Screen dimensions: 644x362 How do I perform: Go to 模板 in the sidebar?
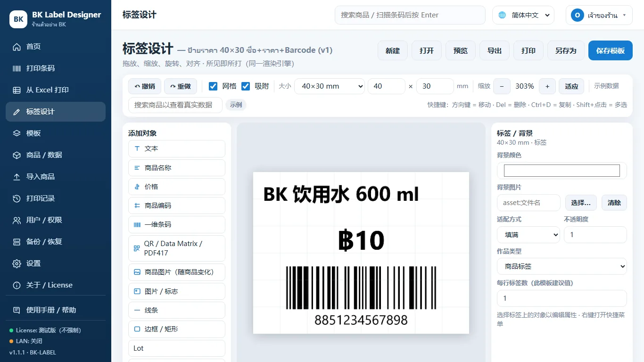point(56,133)
